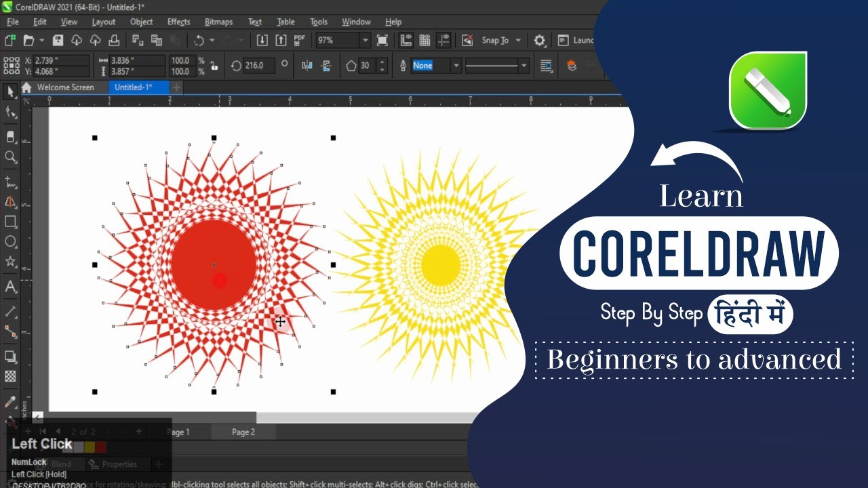Increase polygon points with up stepper
Viewport: 868px width, 488px height.
coord(382,62)
